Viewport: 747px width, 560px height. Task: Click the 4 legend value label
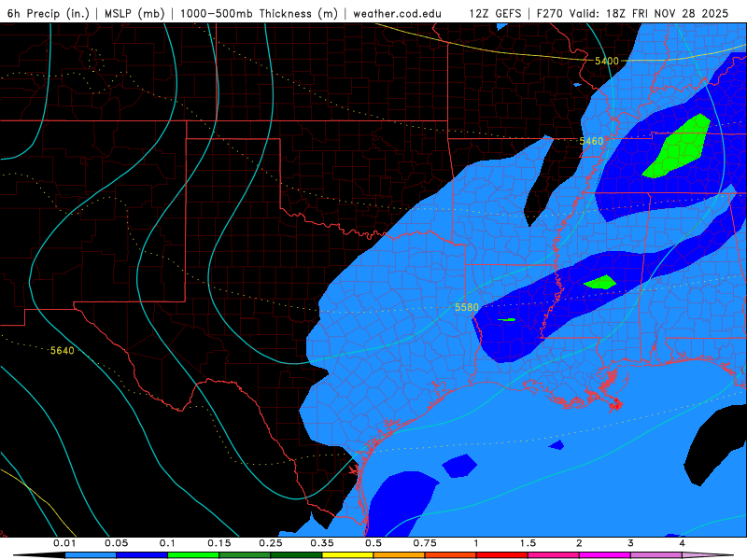point(683,543)
